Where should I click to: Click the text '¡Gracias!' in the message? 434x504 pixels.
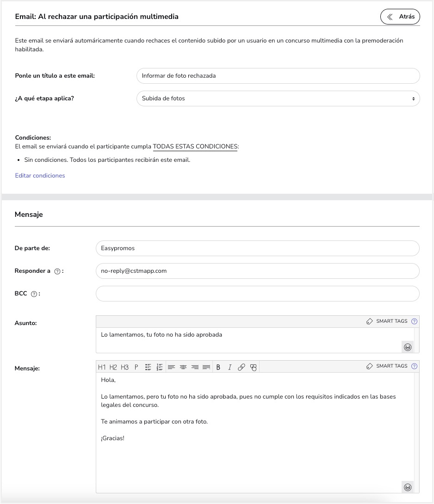112,438
